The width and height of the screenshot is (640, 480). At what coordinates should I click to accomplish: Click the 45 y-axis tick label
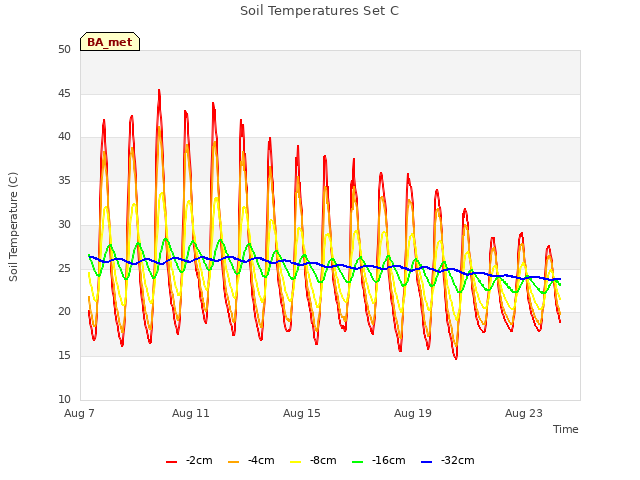tap(64, 93)
